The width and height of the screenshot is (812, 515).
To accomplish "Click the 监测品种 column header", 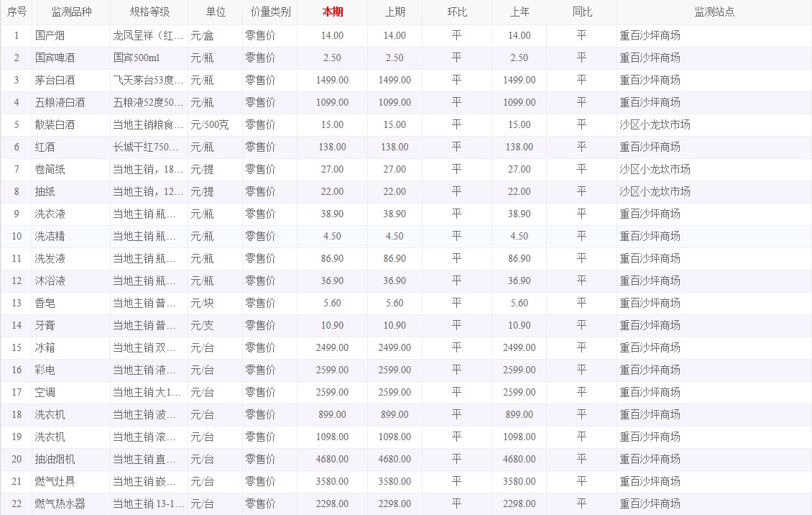I will (71, 12).
